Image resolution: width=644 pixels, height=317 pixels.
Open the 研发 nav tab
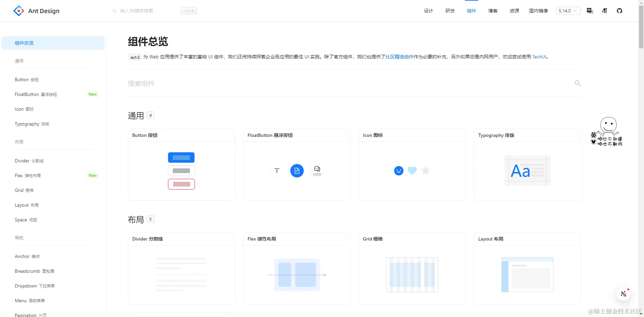450,11
